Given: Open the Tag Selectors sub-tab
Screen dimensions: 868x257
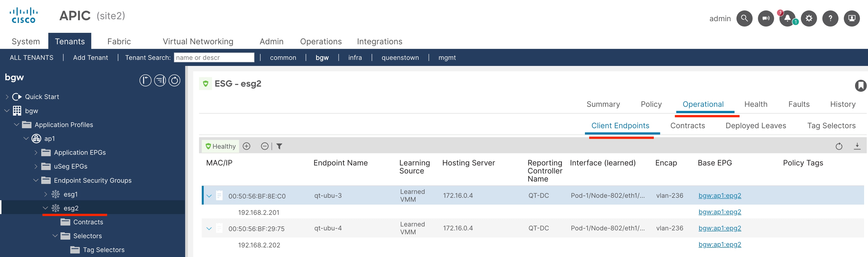Looking at the screenshot, I should tap(831, 125).
